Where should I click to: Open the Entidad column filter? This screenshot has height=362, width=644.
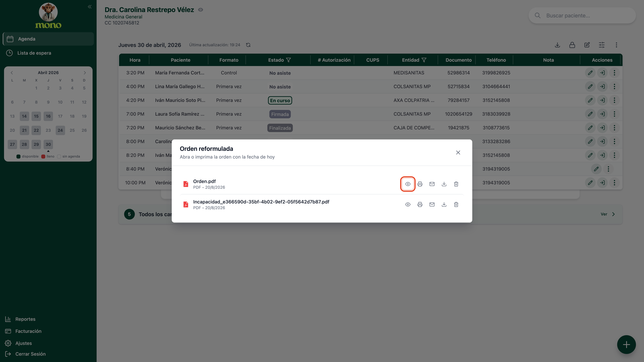[424, 60]
